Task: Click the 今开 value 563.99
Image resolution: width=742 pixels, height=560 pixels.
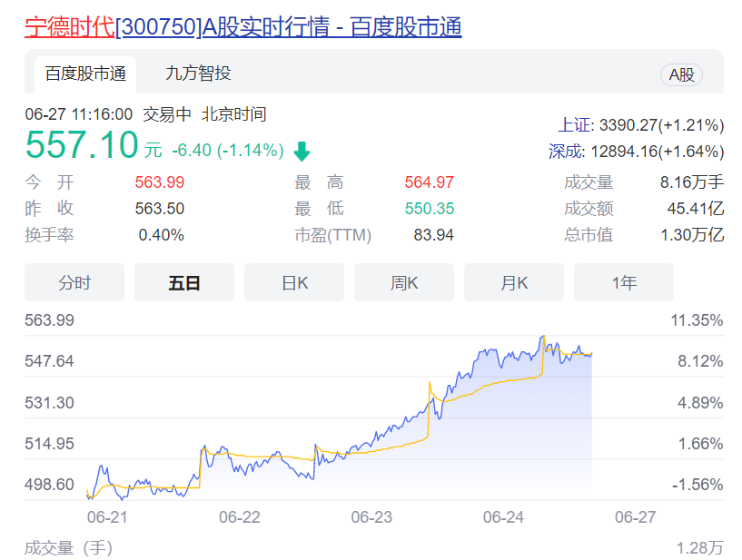Action: [160, 182]
